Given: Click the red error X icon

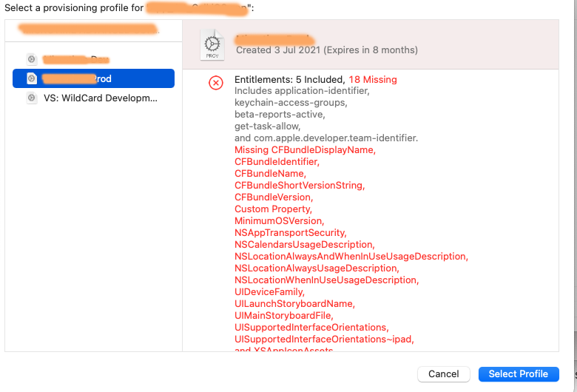Looking at the screenshot, I should click(215, 83).
